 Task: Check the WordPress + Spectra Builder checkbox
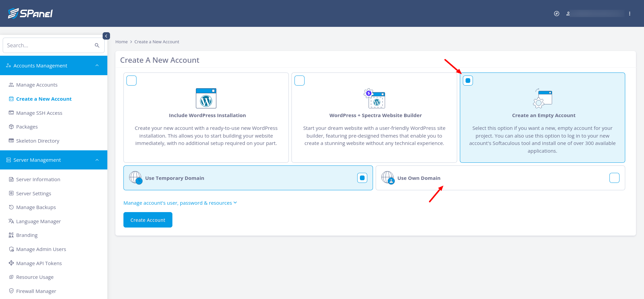tap(300, 81)
